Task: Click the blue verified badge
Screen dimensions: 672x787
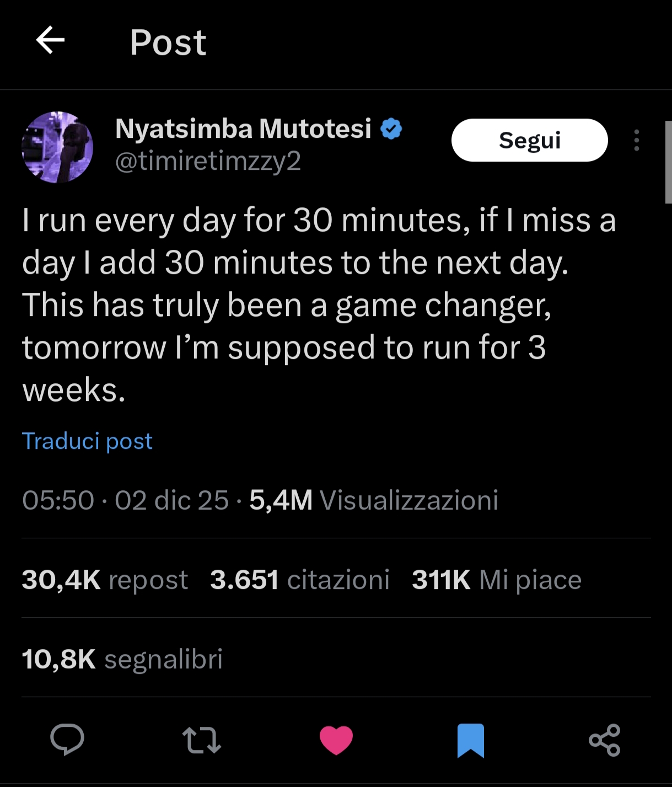Action: [x=391, y=129]
